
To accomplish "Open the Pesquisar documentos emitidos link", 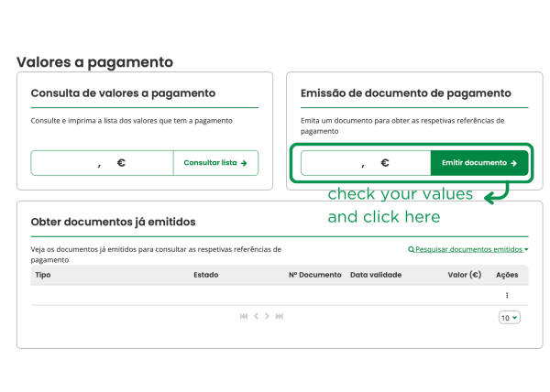I will (x=470, y=249).
